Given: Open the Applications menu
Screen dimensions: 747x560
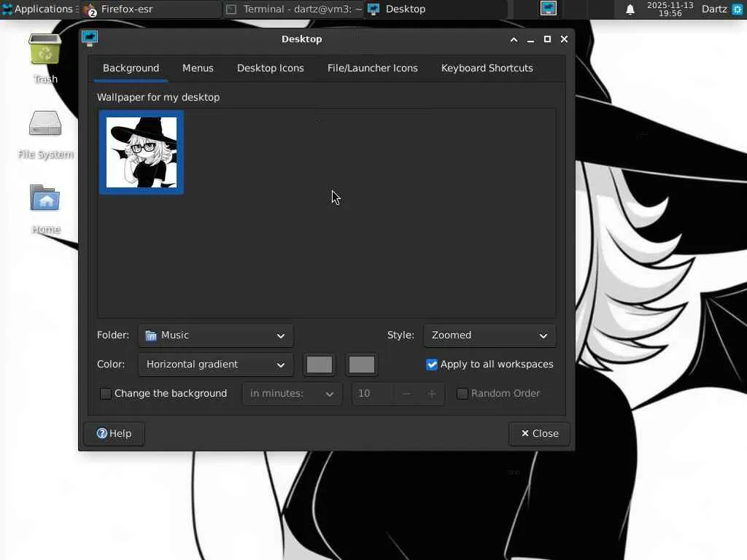Looking at the screenshot, I should [x=39, y=9].
